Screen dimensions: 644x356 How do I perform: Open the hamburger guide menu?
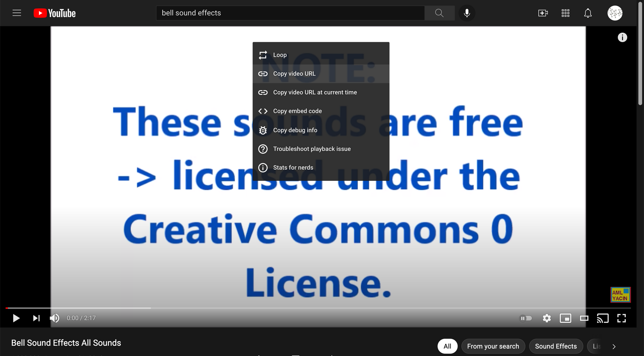coord(17,13)
